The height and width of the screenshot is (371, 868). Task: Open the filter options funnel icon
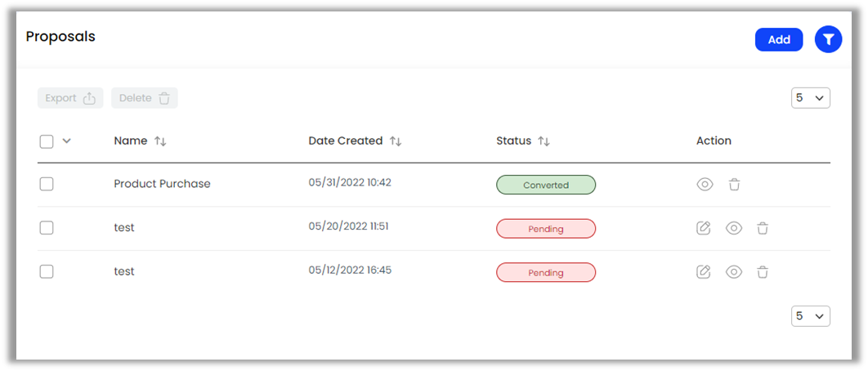(x=828, y=39)
